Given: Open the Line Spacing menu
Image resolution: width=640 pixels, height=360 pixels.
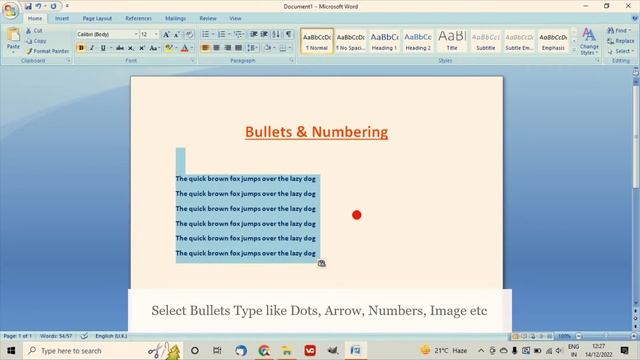Looking at the screenshot, I should coord(252,48).
